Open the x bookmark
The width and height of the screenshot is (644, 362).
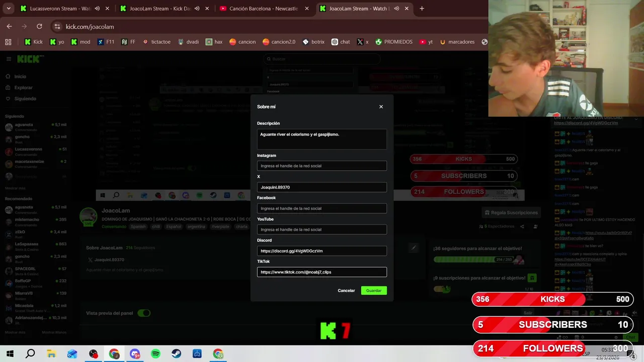(363, 42)
